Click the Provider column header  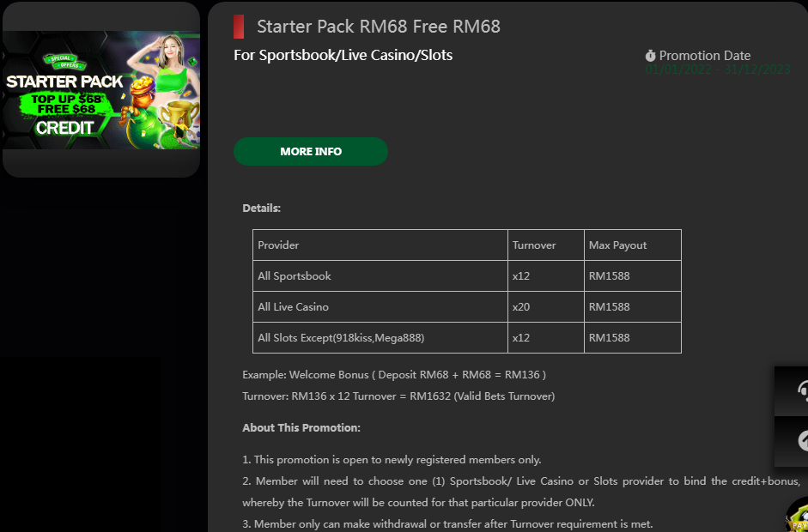click(x=278, y=245)
